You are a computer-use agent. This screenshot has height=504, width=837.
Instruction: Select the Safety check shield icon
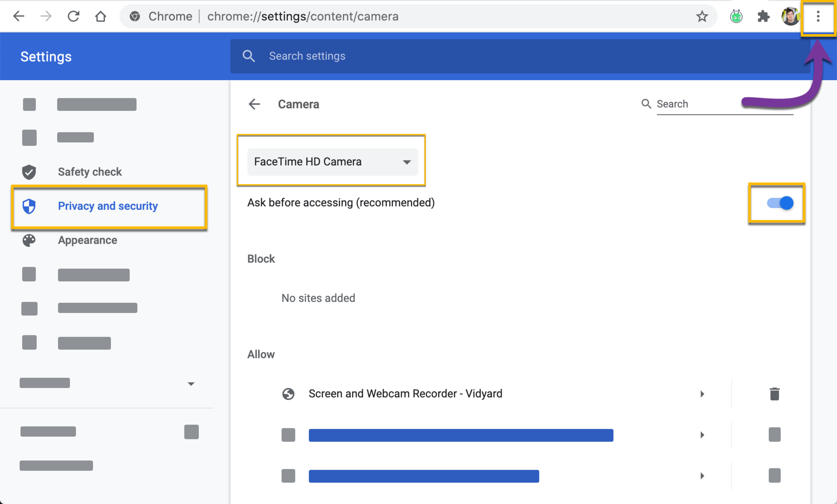coord(29,172)
